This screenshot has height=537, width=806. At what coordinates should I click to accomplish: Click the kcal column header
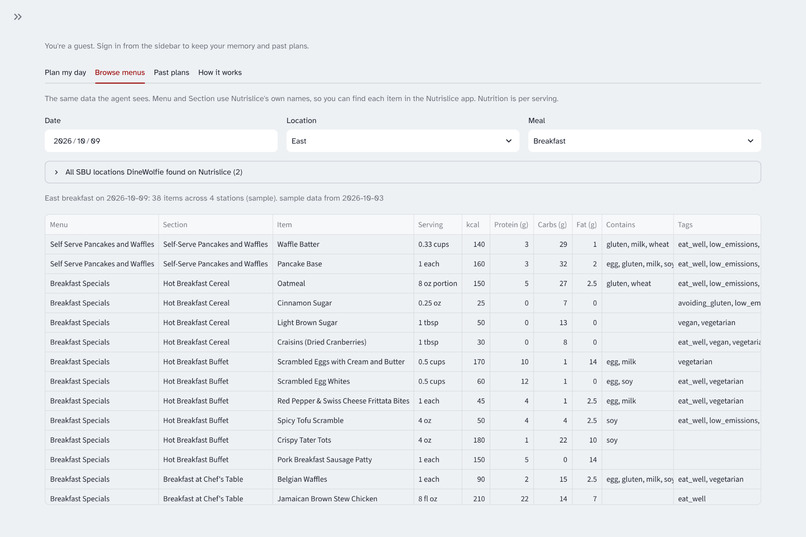[475, 225]
